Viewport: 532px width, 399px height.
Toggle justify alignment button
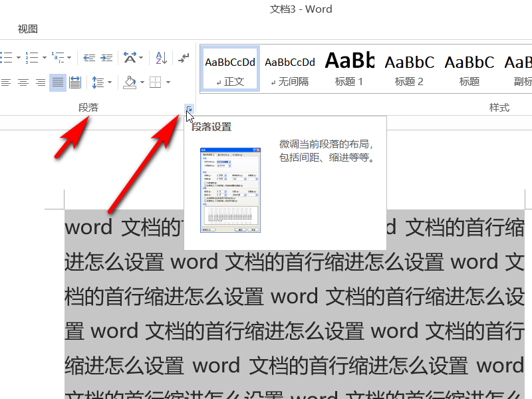pos(58,82)
